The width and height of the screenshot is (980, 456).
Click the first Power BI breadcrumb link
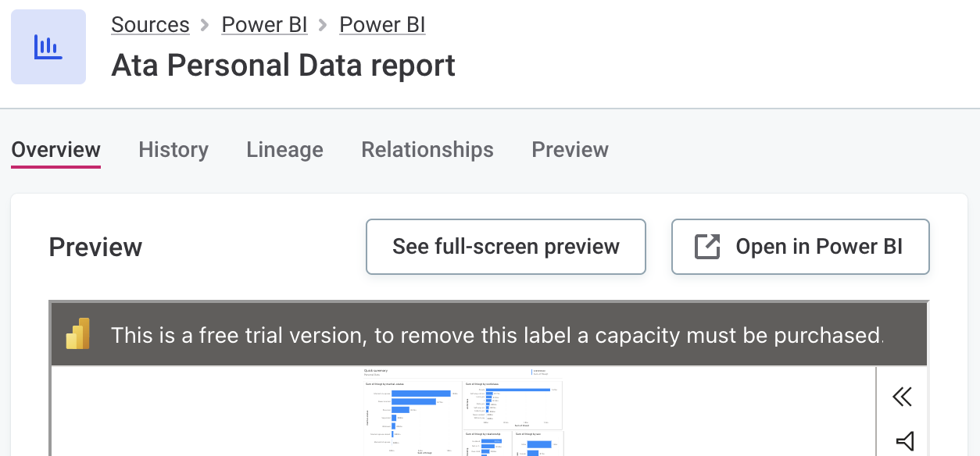(x=264, y=25)
